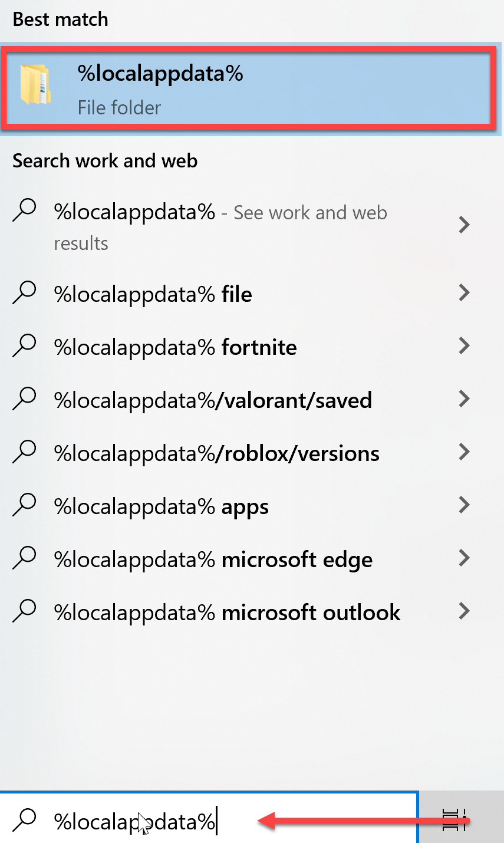Click inside the search text field
504x843 pixels.
click(x=209, y=819)
